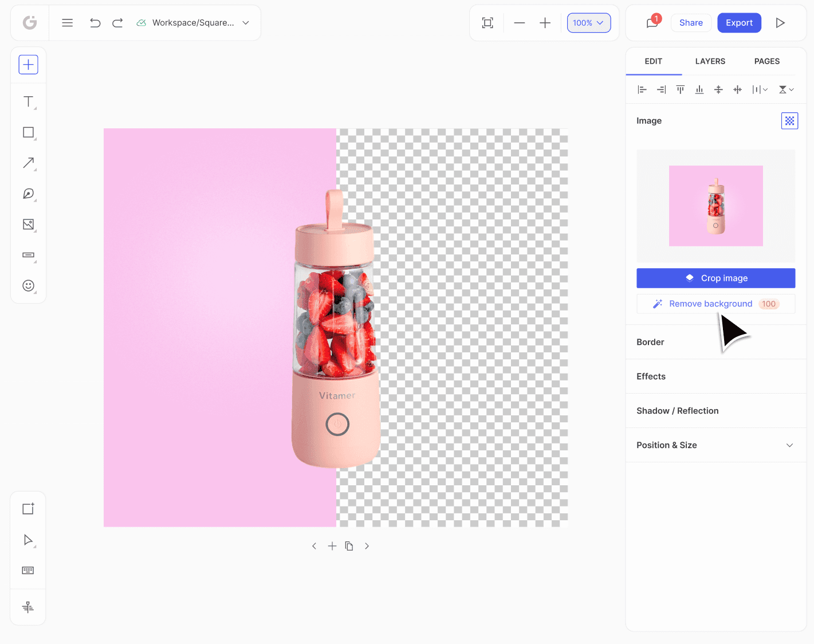
Task: Select the Pen drawing tool
Action: coord(28,194)
